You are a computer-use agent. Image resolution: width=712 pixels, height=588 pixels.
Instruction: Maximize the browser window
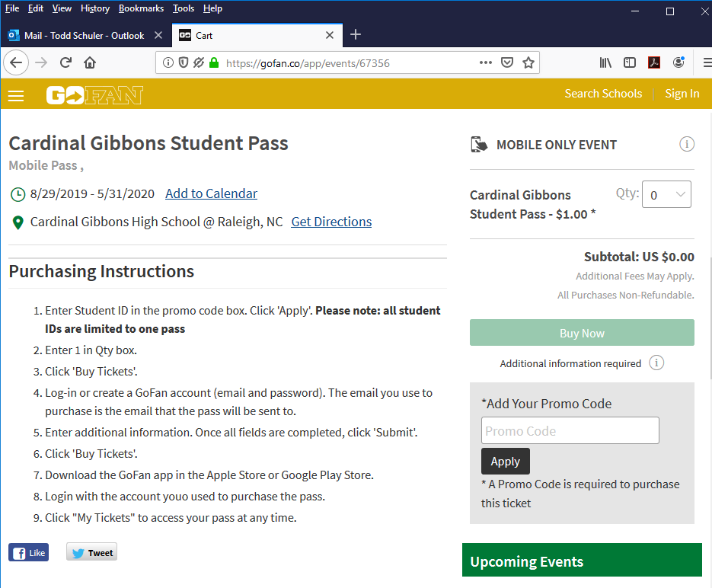pyautogui.click(x=670, y=11)
